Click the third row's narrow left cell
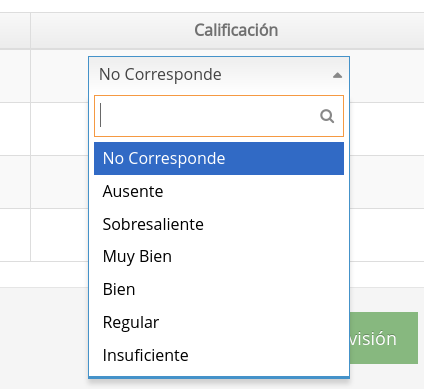Viewport: 424px width, 390px height. pos(15,182)
